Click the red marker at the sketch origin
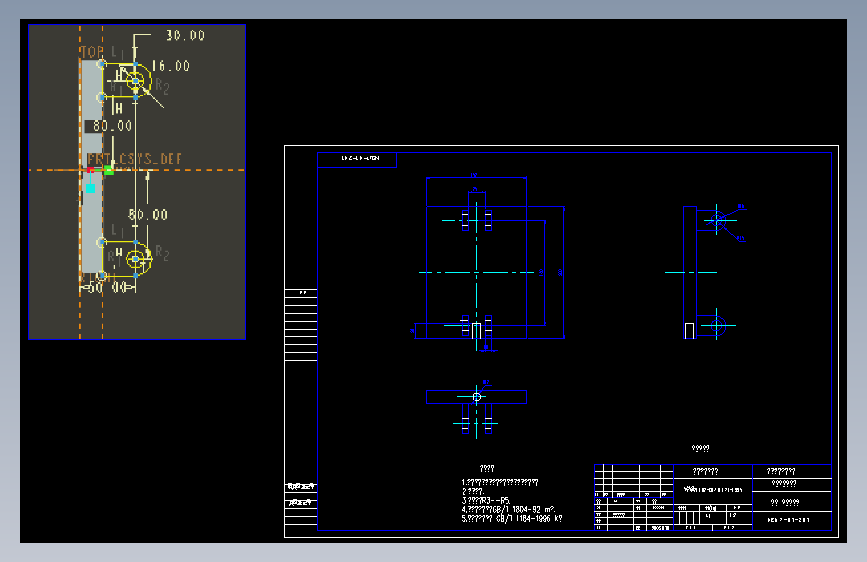This screenshot has height=562, width=867. point(90,170)
